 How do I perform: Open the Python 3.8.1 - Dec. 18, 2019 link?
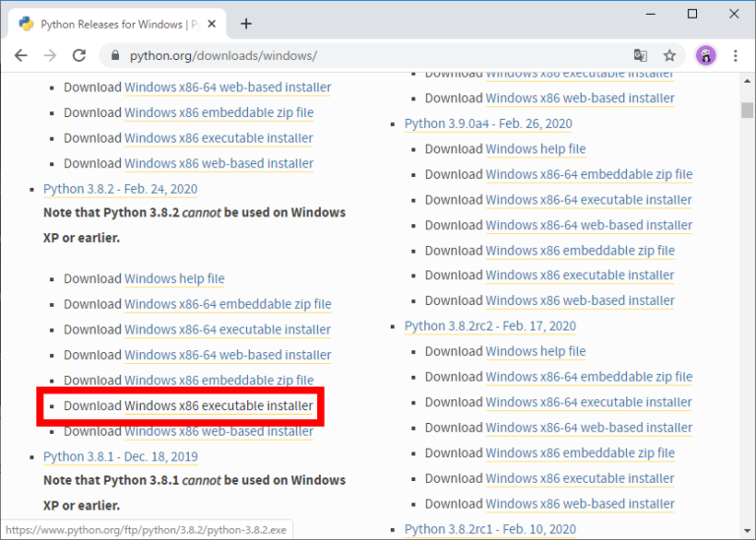pyautogui.click(x=120, y=456)
